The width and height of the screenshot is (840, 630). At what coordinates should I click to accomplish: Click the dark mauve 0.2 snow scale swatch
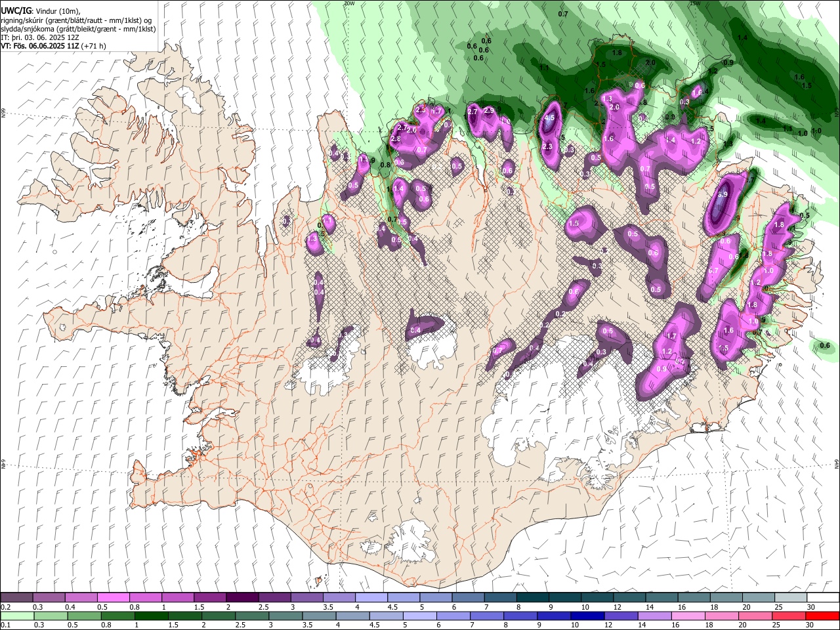coord(16,597)
